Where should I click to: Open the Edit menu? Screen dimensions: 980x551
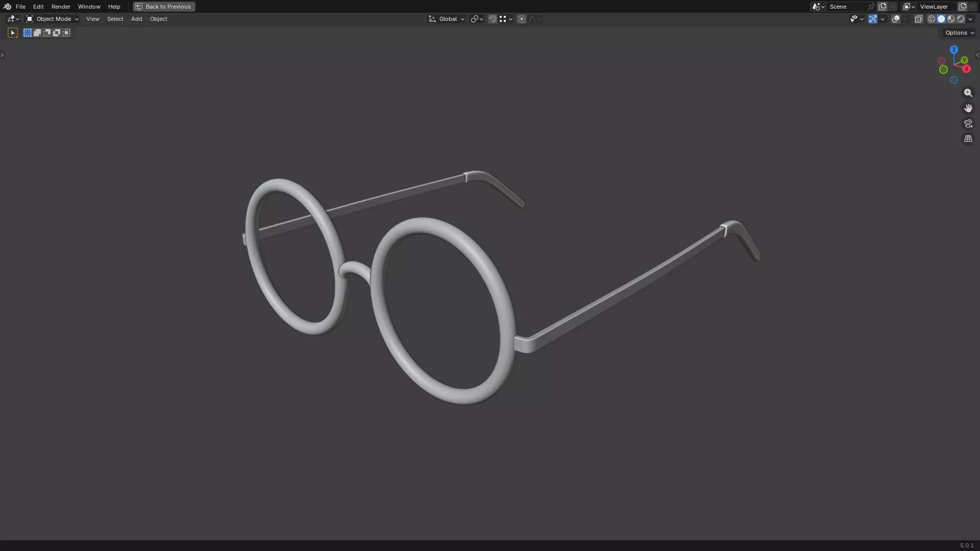coord(38,7)
